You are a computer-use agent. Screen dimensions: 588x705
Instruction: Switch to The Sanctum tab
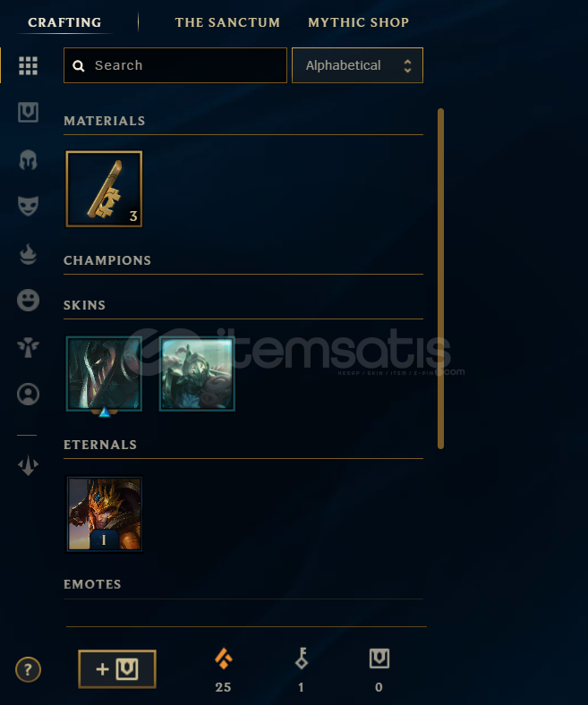click(227, 22)
